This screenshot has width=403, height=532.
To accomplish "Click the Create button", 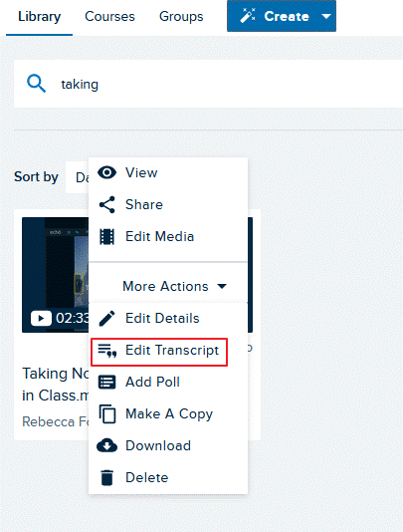I will 282,16.
